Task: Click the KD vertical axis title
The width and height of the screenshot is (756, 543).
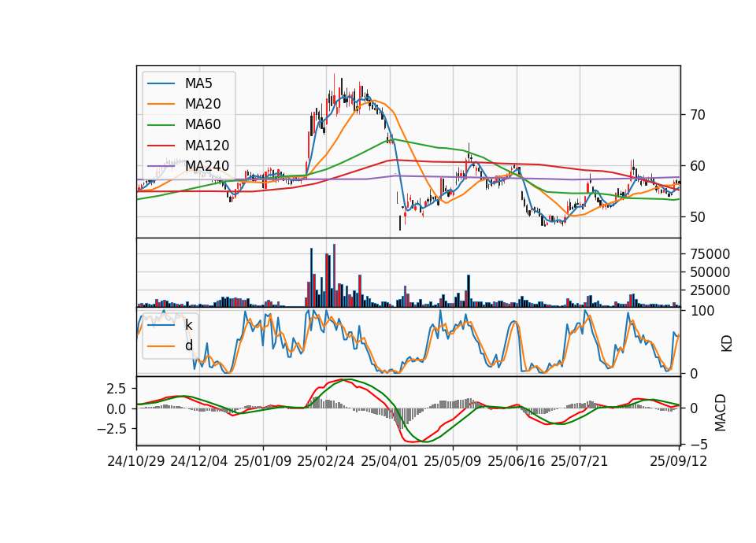Action: tap(727, 344)
